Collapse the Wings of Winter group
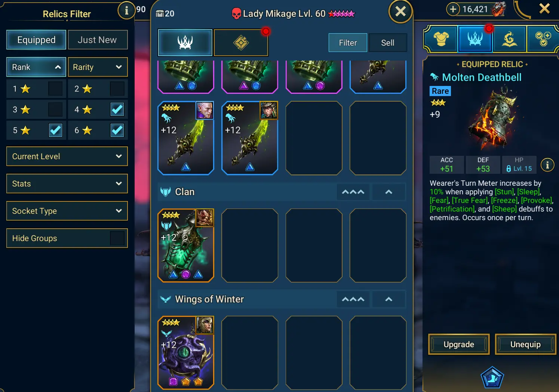 pos(389,299)
